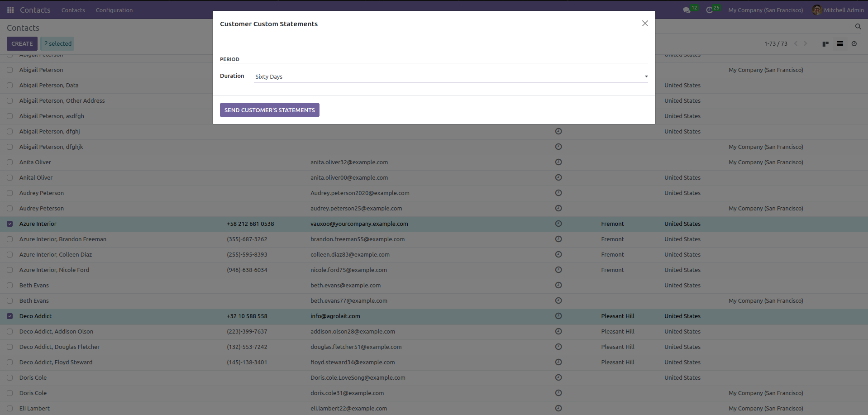The image size is (868, 415).
Task: Click Mitchell Admin user avatar
Action: pos(817,10)
